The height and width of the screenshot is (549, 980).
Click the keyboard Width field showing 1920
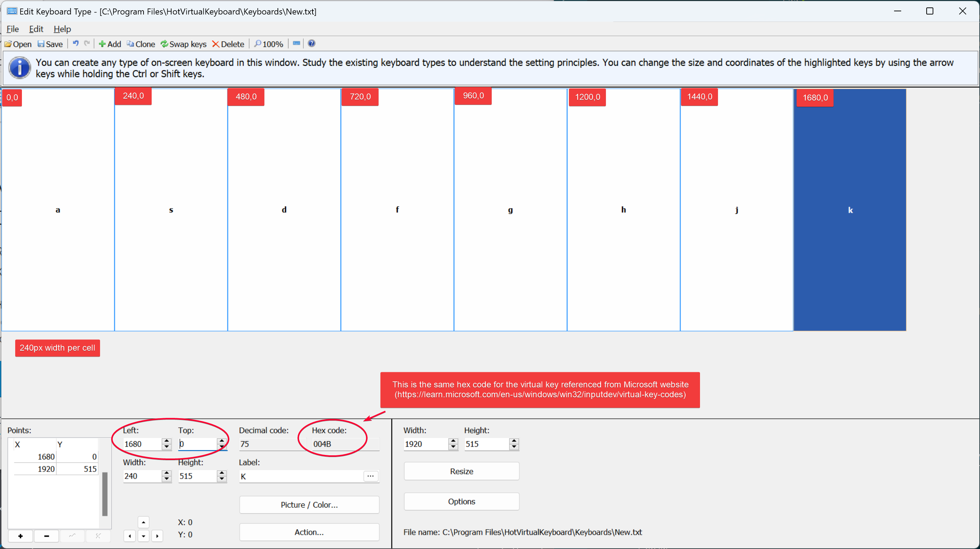(x=426, y=444)
